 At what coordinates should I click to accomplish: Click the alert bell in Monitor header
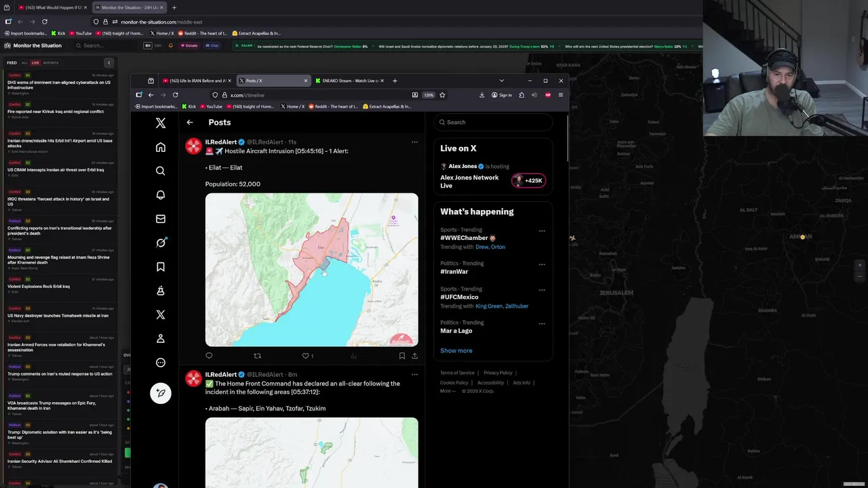pos(170,45)
